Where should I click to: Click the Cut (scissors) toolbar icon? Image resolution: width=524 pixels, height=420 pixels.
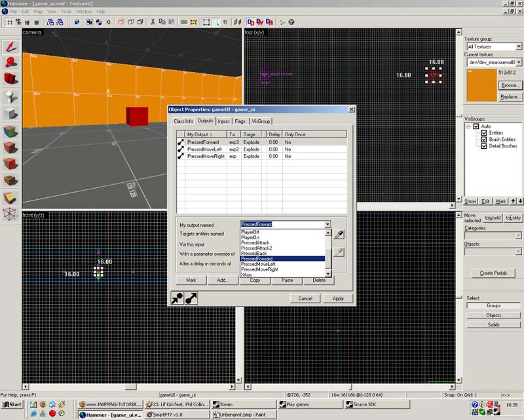153,22
